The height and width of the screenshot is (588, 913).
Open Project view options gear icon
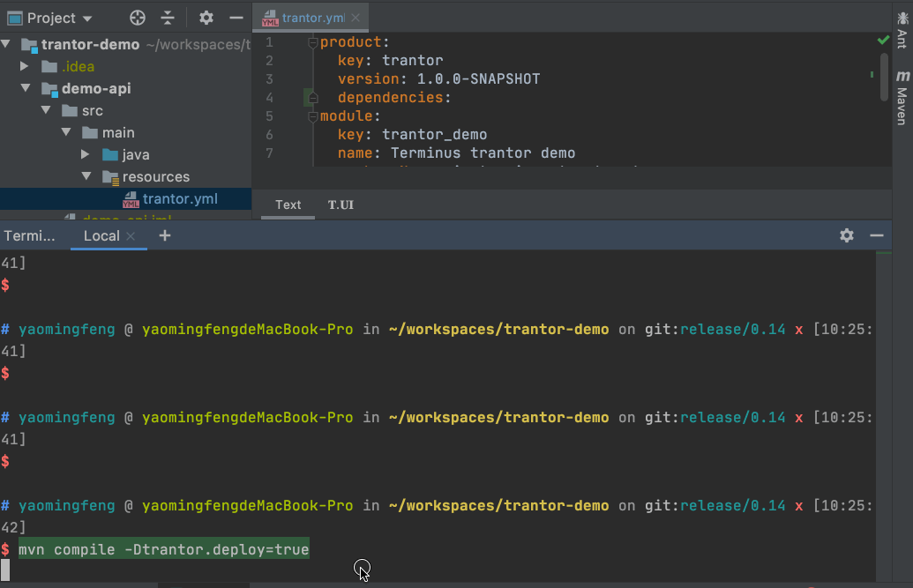[x=206, y=17]
